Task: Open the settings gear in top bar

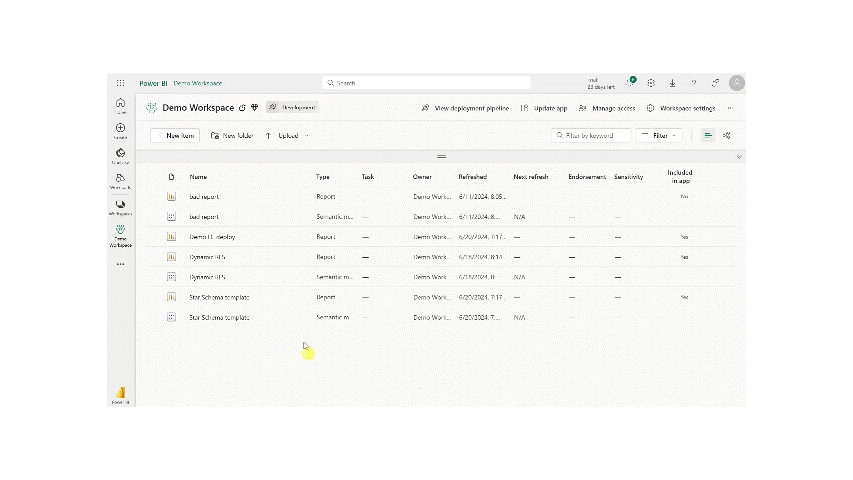Action: tap(651, 83)
